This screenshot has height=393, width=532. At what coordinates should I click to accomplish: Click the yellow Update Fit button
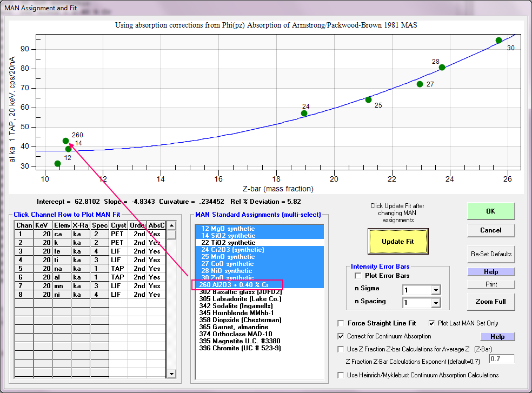(x=398, y=241)
